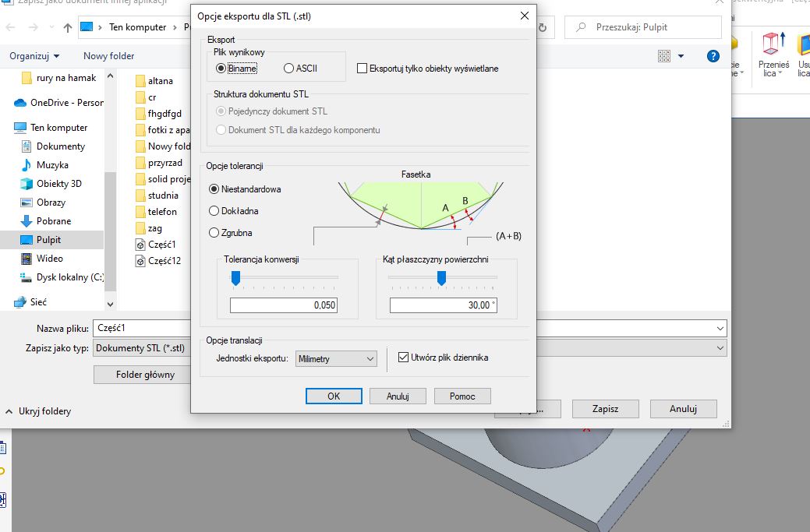This screenshot has height=532, width=810.
Task: Collapse folders with Ukryj foldery
Action: click(37, 411)
